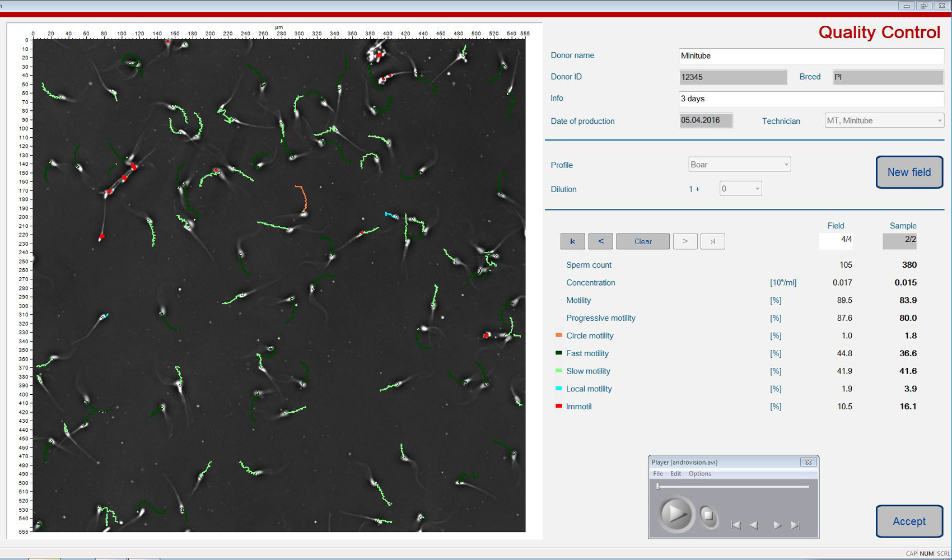Jump to first frame in Player

pos(736,525)
